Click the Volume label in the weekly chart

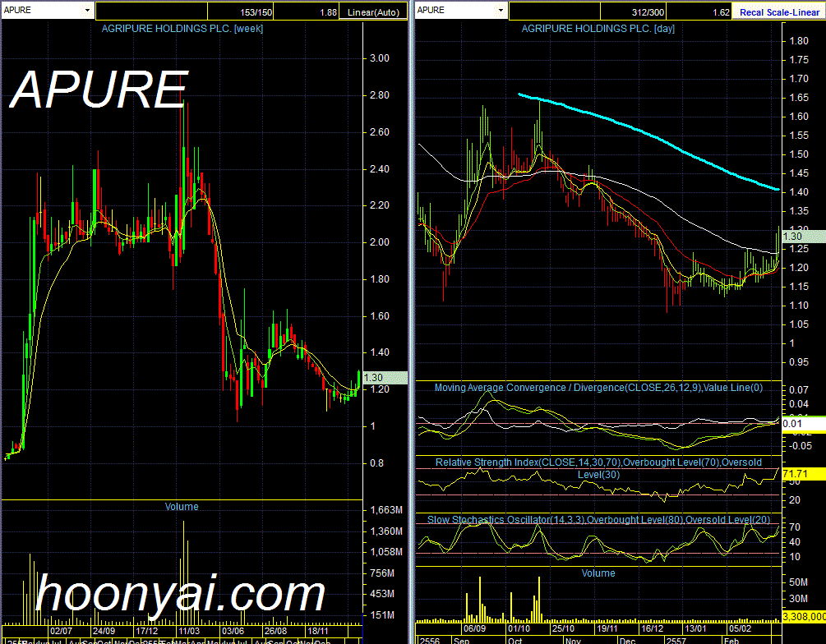(182, 507)
